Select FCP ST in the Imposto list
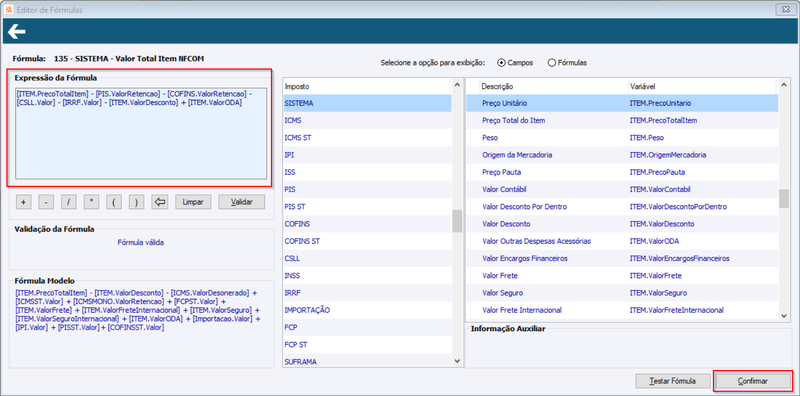 pos(367,344)
